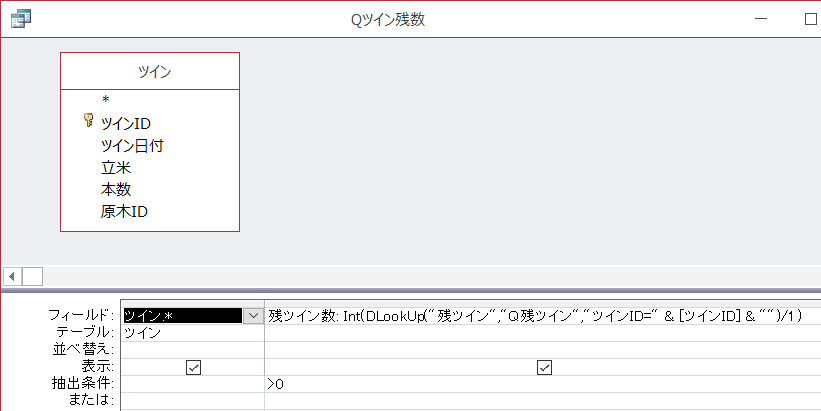Select the 立米 field in the table list

click(x=116, y=167)
